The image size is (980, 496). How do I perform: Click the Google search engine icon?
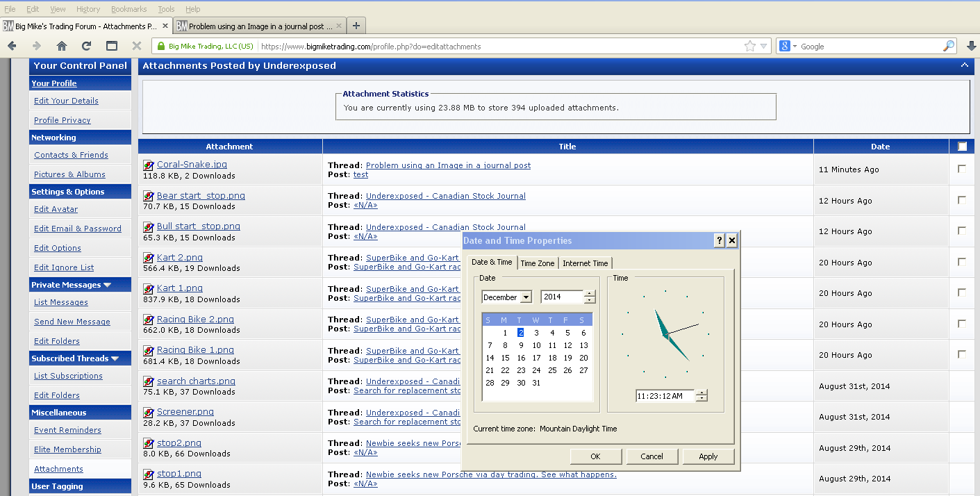tap(785, 46)
